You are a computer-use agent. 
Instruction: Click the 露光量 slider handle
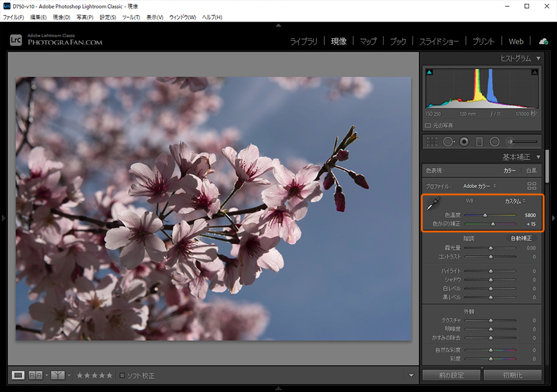tap(491, 248)
